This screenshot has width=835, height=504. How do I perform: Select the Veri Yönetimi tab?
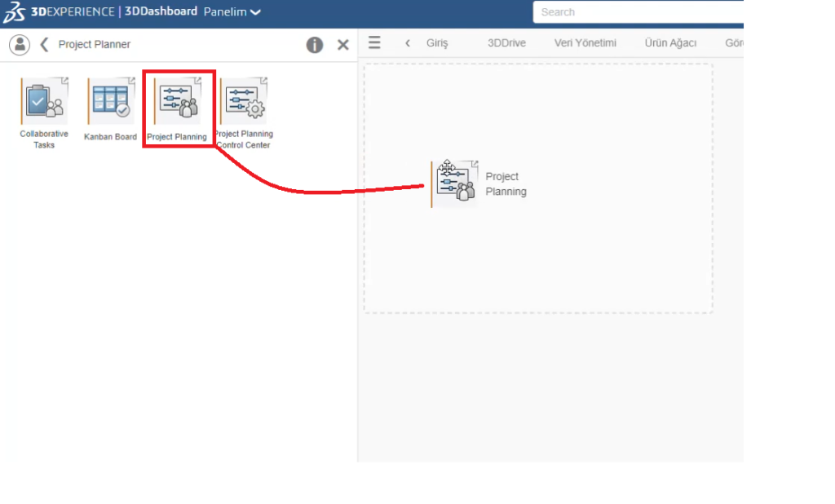click(x=585, y=43)
